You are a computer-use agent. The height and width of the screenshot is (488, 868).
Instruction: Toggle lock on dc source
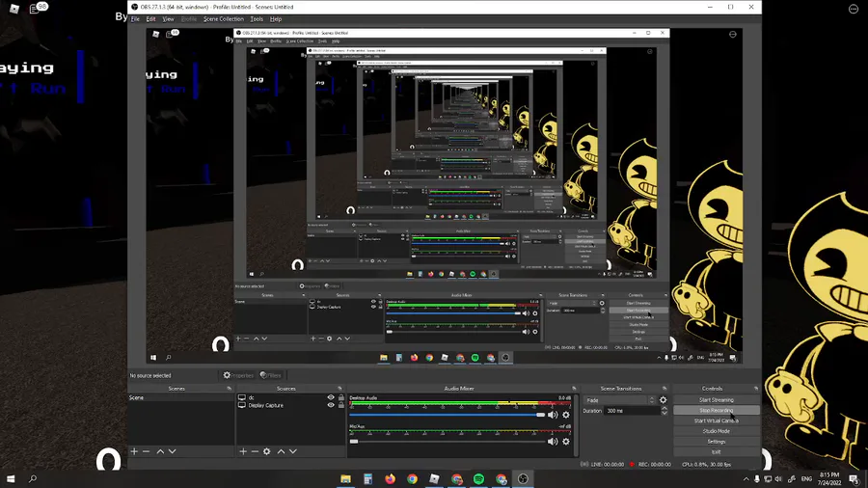click(341, 397)
